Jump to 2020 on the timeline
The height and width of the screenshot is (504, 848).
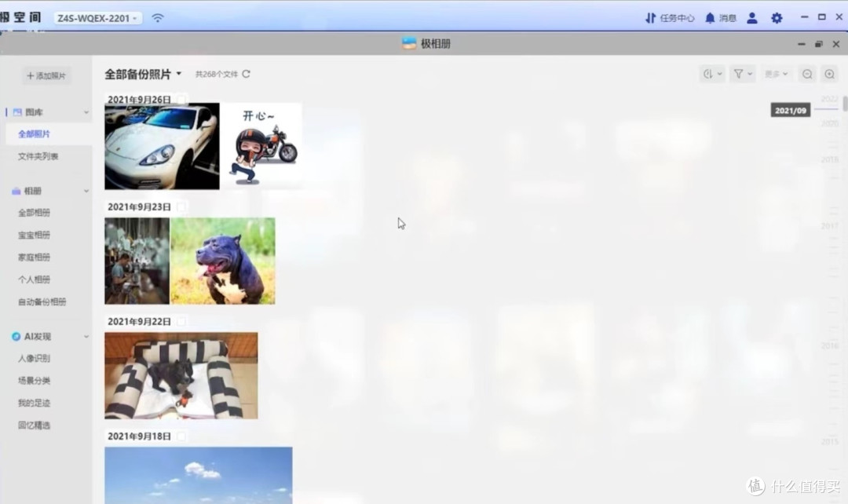829,123
